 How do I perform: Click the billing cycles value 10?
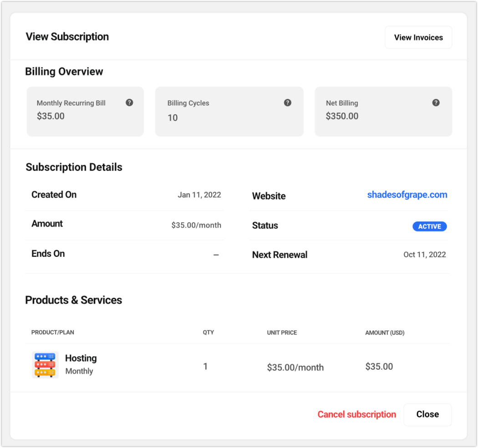click(173, 118)
